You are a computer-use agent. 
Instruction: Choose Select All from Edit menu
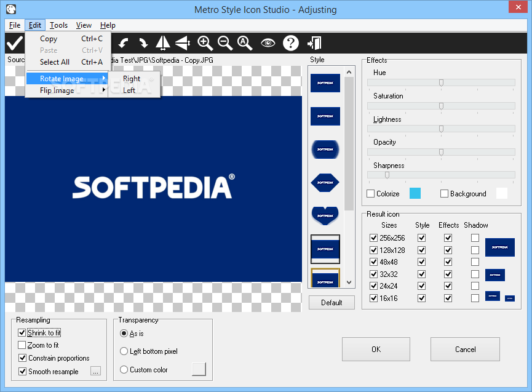(x=68, y=62)
